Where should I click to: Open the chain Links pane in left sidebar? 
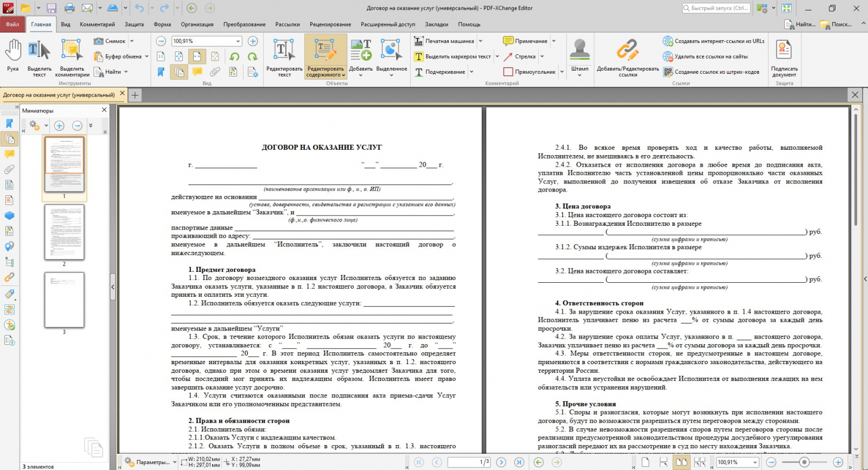click(x=9, y=277)
